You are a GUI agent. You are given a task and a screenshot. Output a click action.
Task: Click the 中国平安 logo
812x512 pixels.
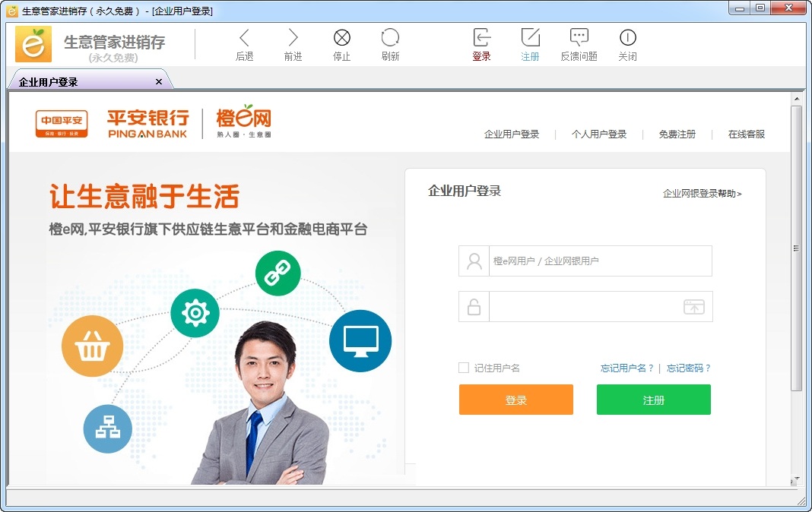click(62, 124)
